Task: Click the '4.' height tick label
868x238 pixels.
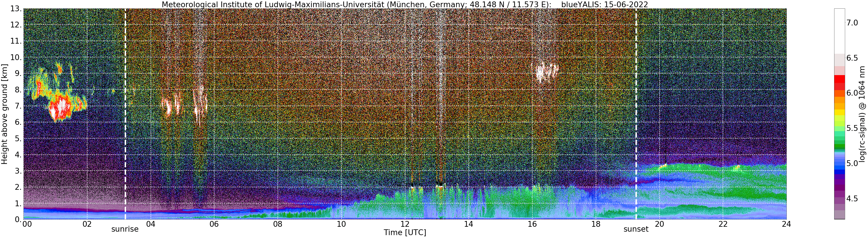Action: (18, 155)
